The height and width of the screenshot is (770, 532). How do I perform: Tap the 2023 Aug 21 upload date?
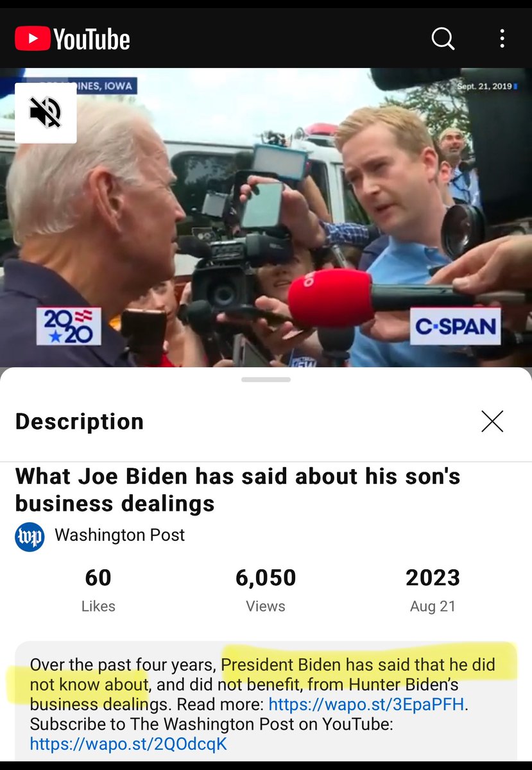point(433,590)
